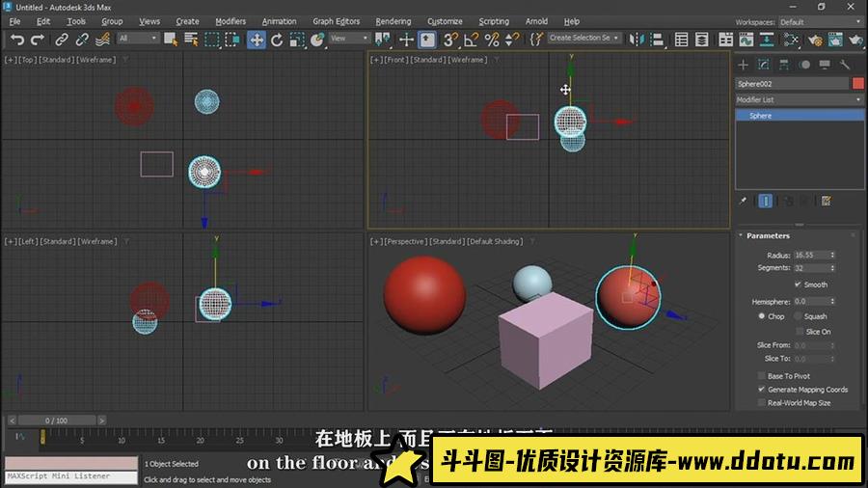Select the Select and Link tool
This screenshot has height=488, width=868.
pos(62,40)
